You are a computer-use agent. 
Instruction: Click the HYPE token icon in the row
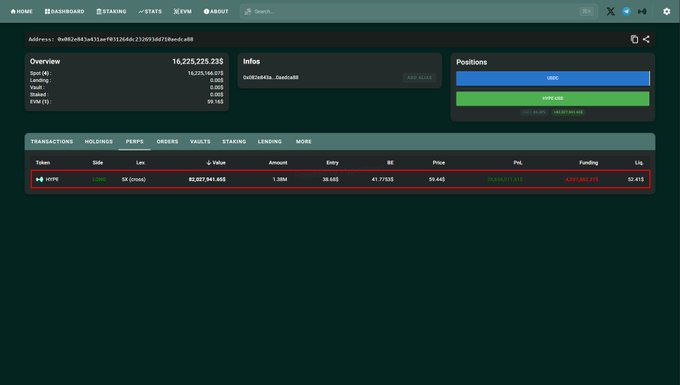tap(39, 179)
